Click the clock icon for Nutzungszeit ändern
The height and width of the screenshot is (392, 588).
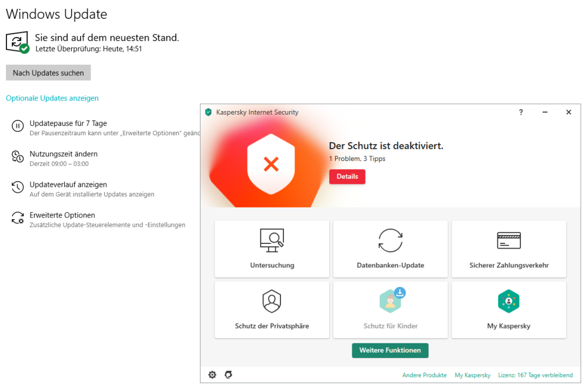[x=17, y=156]
